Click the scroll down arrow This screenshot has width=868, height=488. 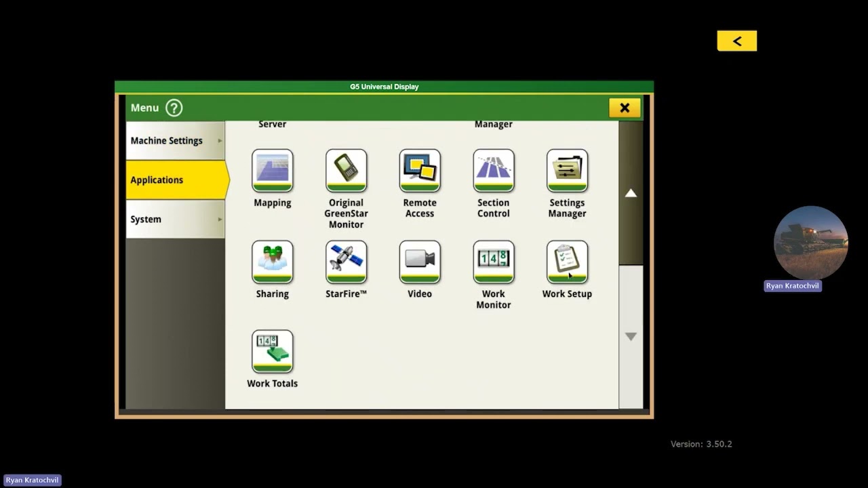point(631,336)
